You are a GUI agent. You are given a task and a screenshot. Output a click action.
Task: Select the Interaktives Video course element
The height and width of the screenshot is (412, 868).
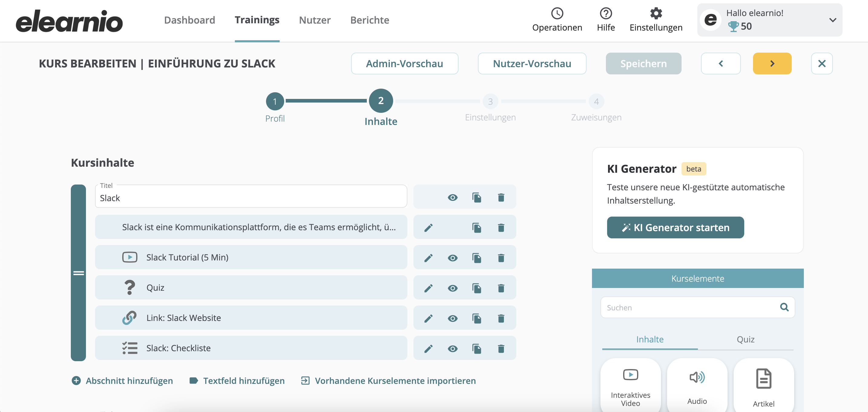[x=630, y=386]
